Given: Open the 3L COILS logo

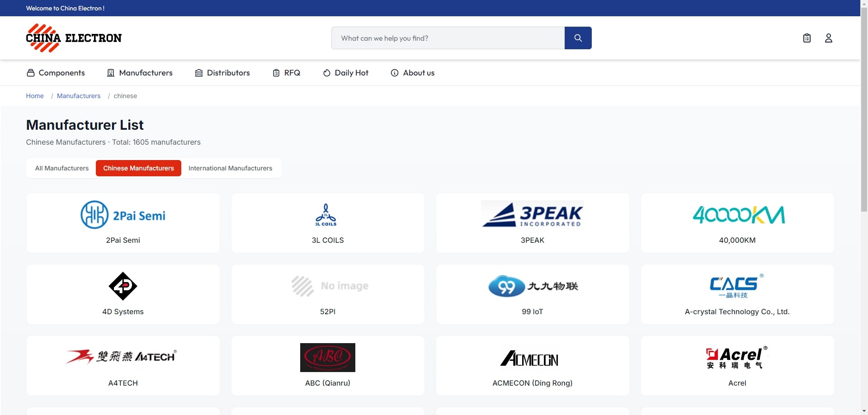Looking at the screenshot, I should (326, 215).
